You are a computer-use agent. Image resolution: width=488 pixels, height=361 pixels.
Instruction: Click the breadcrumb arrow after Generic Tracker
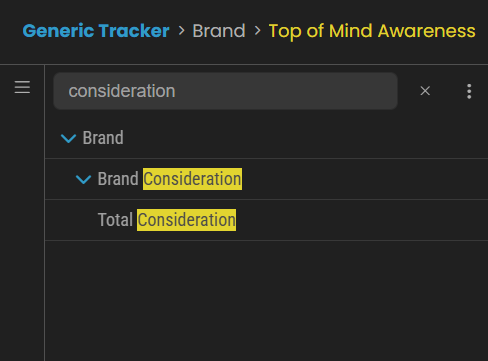[x=181, y=31]
